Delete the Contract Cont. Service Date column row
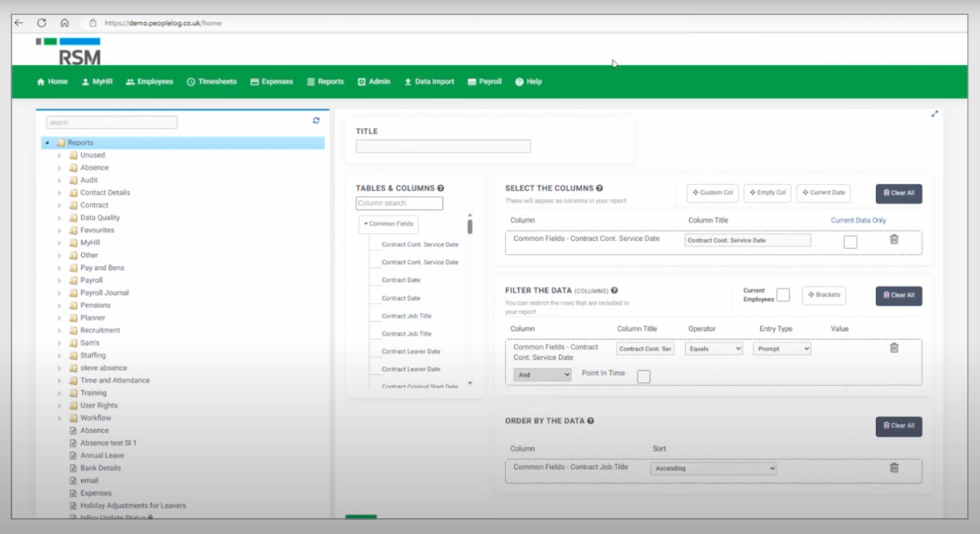 893,239
